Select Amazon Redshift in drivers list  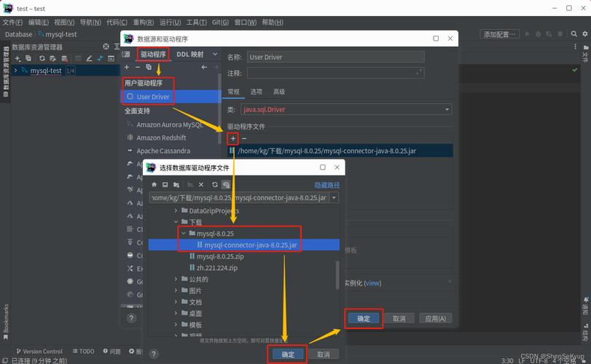161,138
